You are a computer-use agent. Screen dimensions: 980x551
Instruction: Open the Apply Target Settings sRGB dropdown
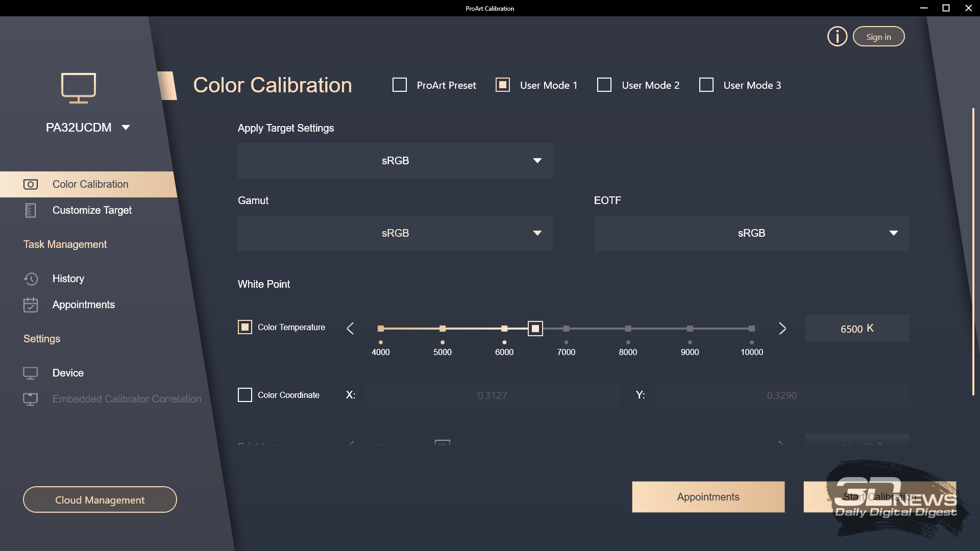(x=396, y=161)
